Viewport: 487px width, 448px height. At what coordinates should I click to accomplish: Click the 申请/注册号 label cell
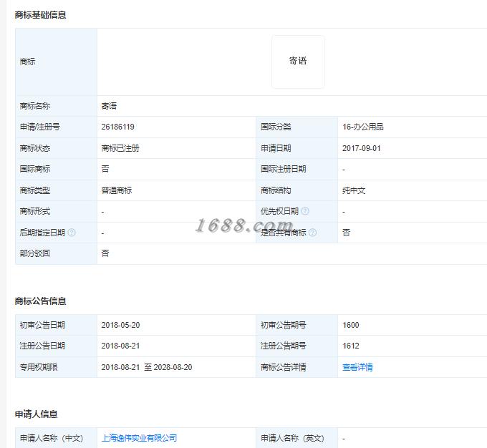click(56, 127)
